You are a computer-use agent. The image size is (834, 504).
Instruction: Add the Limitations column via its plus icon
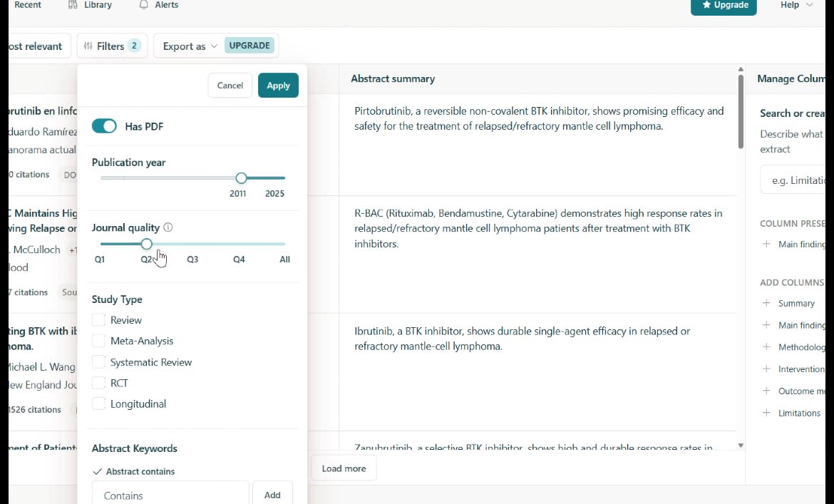pyautogui.click(x=767, y=413)
